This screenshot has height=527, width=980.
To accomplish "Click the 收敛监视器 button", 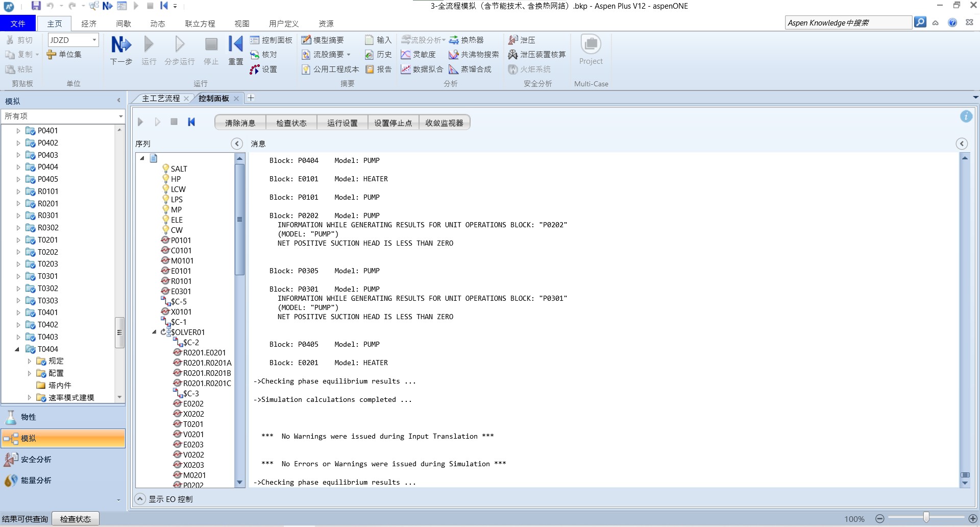I will 445,123.
